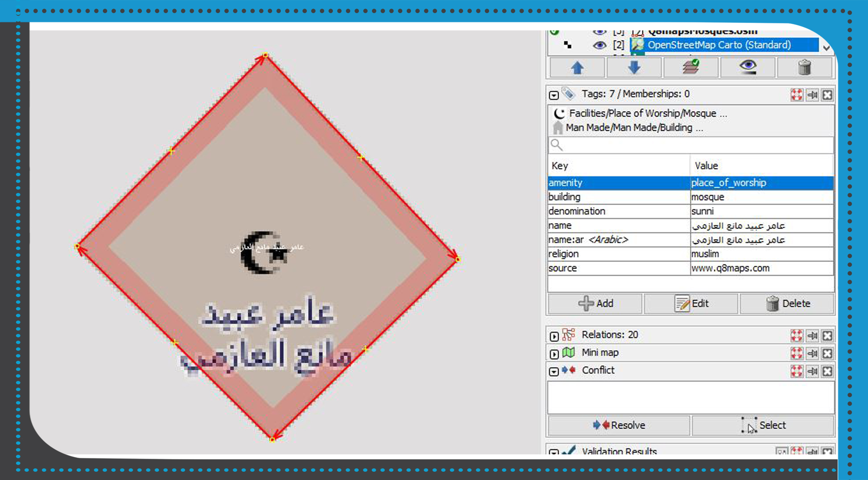This screenshot has width=868, height=480.
Task: Select the amenity key row
Action: click(x=618, y=183)
